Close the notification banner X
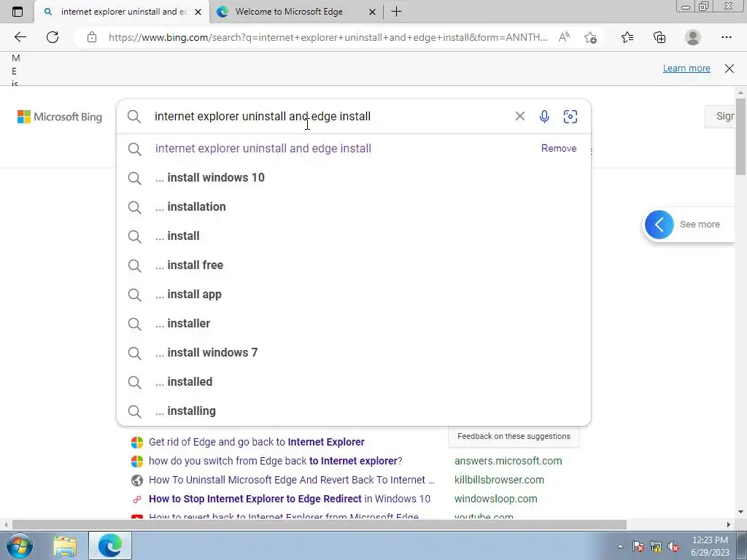747x560 pixels. 729,68
